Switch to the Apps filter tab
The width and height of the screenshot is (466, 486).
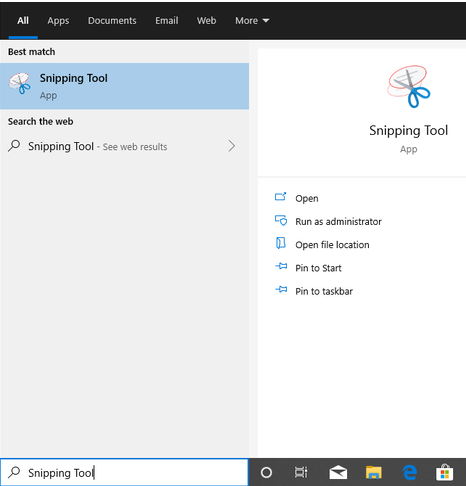point(58,21)
